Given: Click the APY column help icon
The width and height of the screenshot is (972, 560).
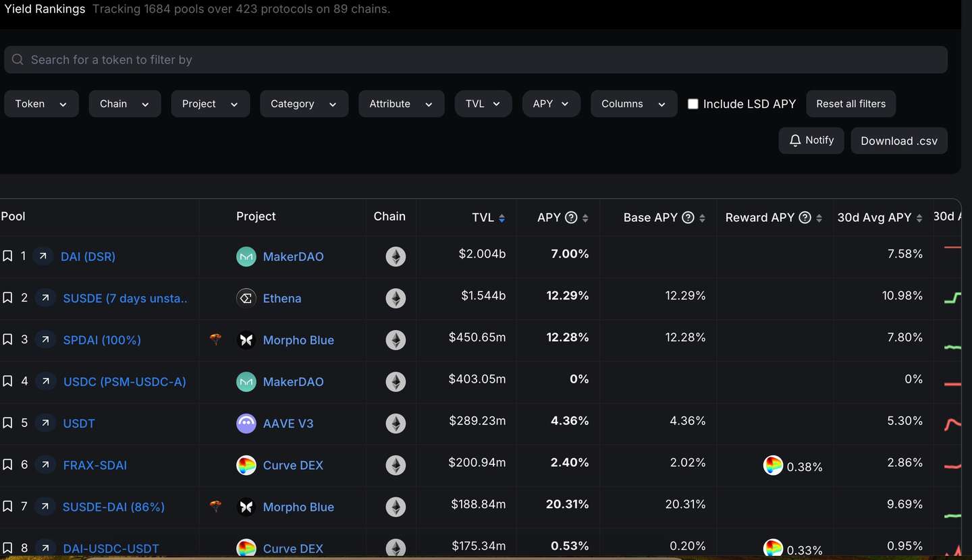Looking at the screenshot, I should (x=571, y=217).
